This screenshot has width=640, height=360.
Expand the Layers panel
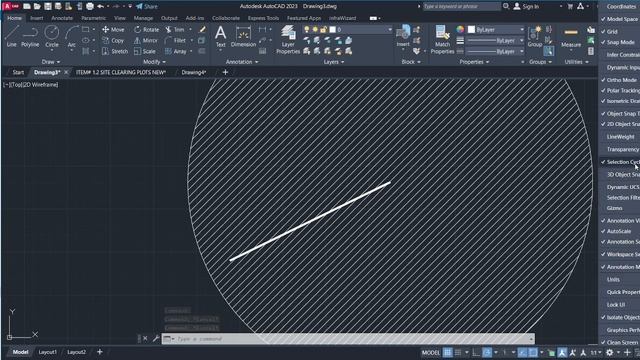(333, 62)
